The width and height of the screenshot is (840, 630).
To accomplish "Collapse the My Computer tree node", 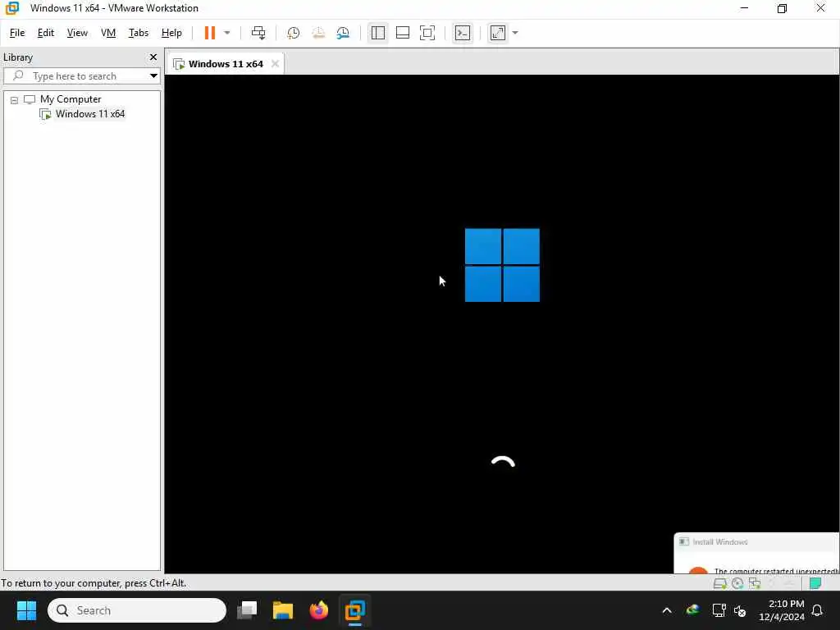I will (15, 99).
